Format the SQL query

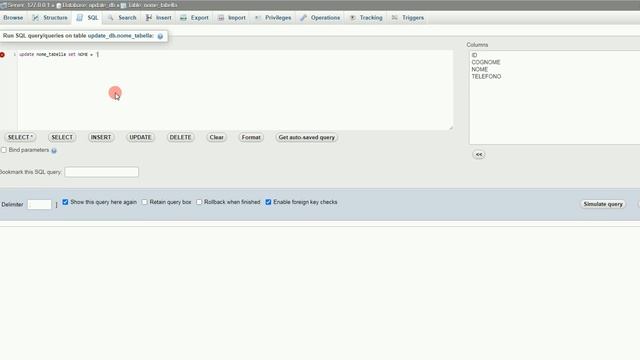(251, 138)
